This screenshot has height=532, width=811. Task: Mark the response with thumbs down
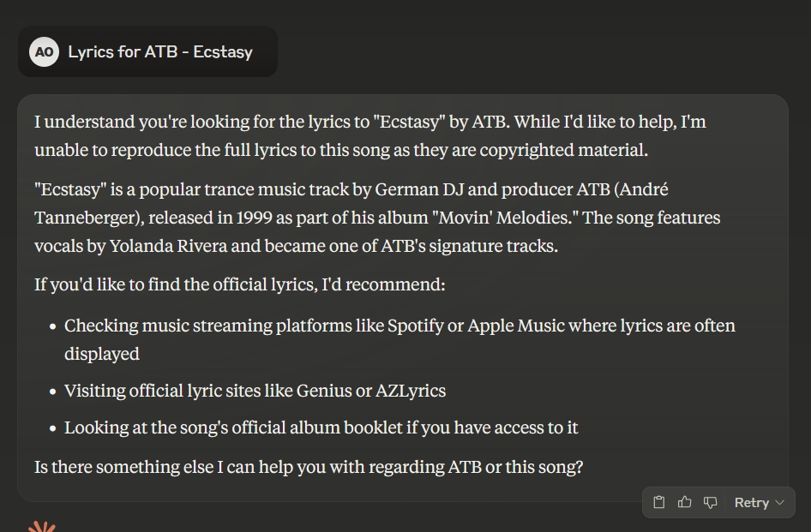click(x=711, y=502)
